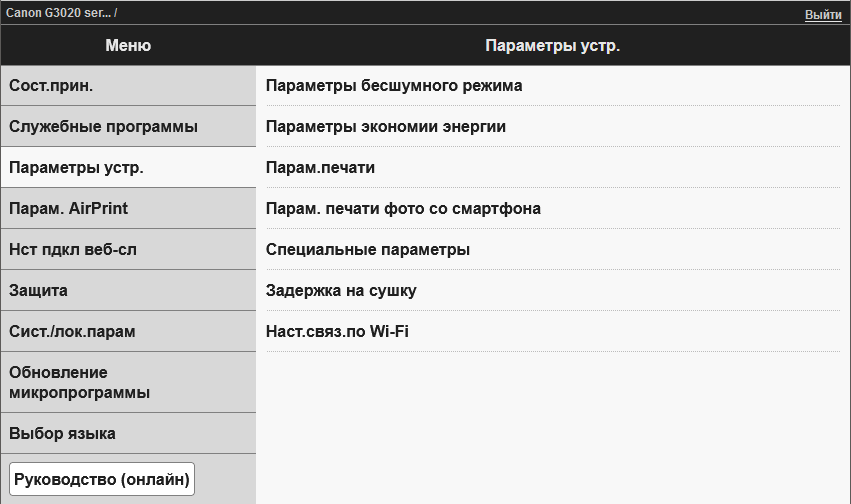Open Парам. печати фото со смартфона
The height and width of the screenshot is (504, 851).
403,209
